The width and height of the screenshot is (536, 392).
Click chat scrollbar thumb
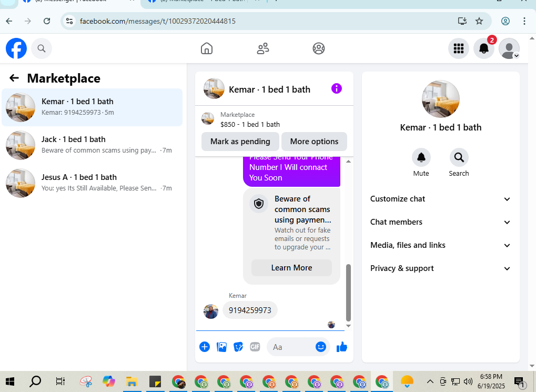pos(348,292)
